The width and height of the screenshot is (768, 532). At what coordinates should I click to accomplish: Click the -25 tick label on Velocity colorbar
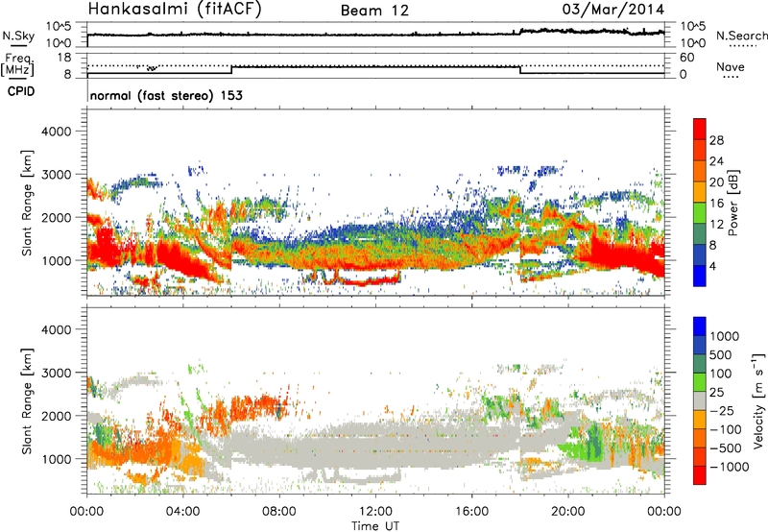(721, 410)
